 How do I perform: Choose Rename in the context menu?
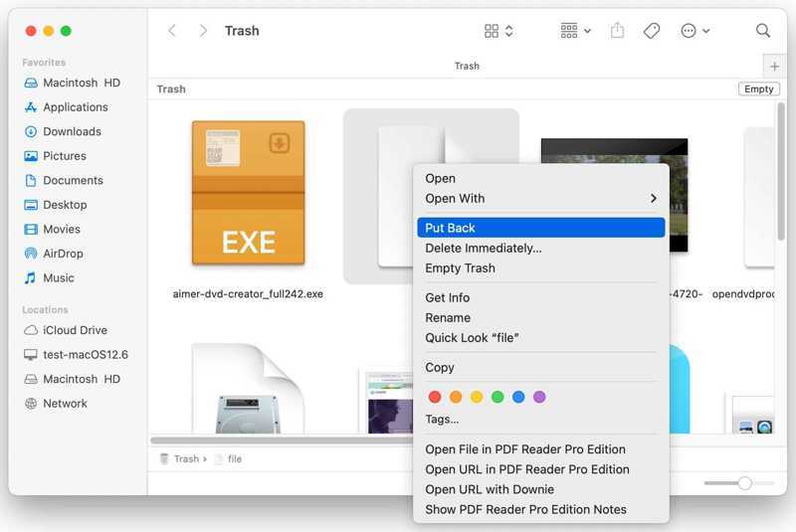pyautogui.click(x=540, y=318)
